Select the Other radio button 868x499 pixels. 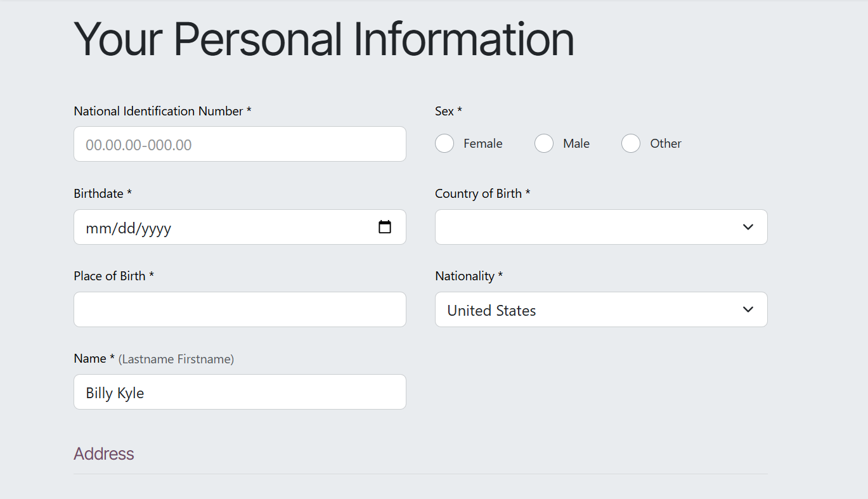(631, 144)
